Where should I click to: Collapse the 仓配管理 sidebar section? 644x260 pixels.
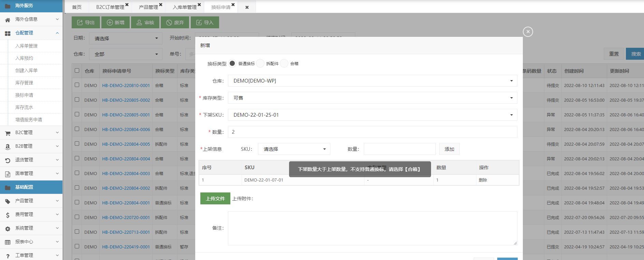pyautogui.click(x=57, y=33)
